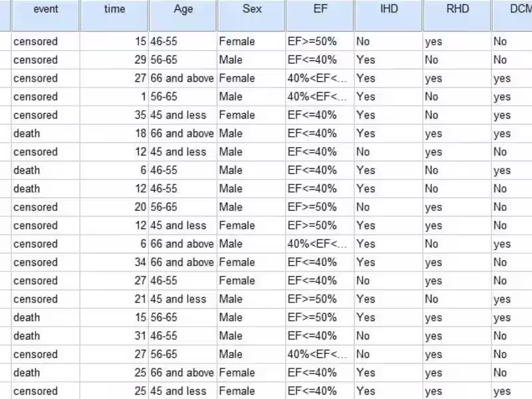Image resolution: width=532 pixels, height=399 pixels.
Task: Click the Sex cell in the time-35 row
Action: 251,115
